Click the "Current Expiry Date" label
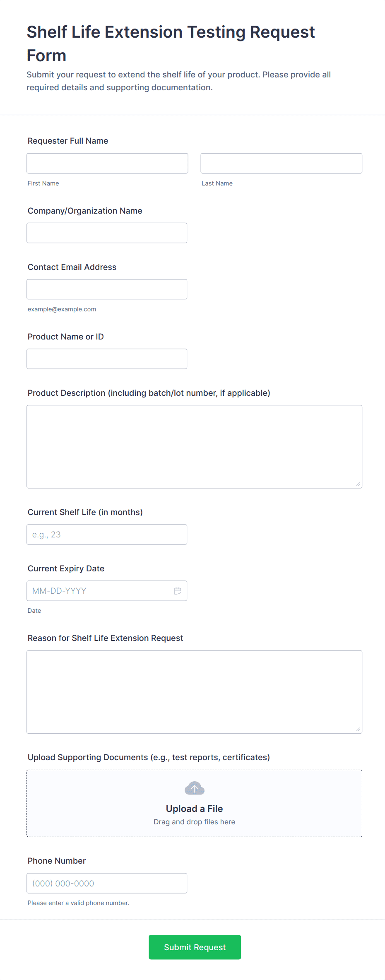Image resolution: width=385 pixels, height=980 pixels. click(66, 568)
